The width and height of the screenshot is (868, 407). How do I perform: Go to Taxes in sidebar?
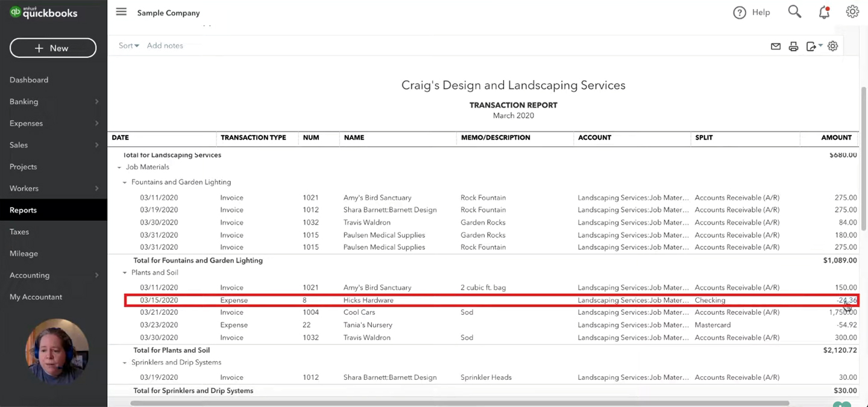(19, 232)
